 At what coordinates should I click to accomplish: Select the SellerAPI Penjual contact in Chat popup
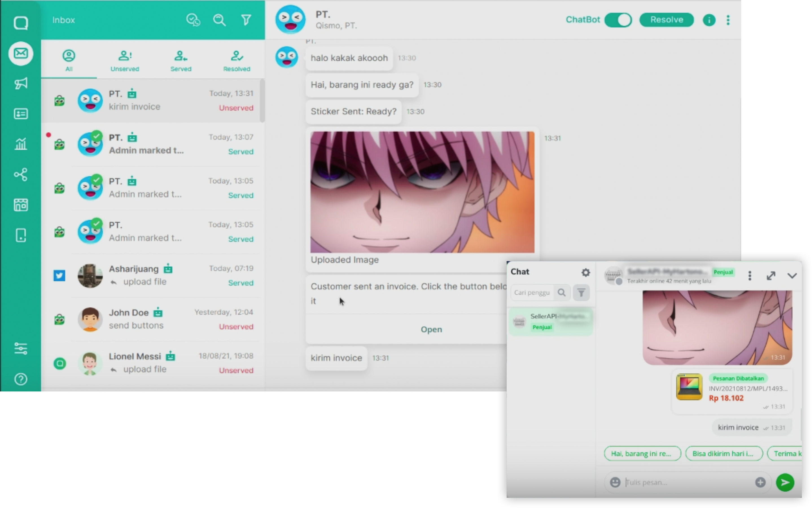click(x=551, y=321)
